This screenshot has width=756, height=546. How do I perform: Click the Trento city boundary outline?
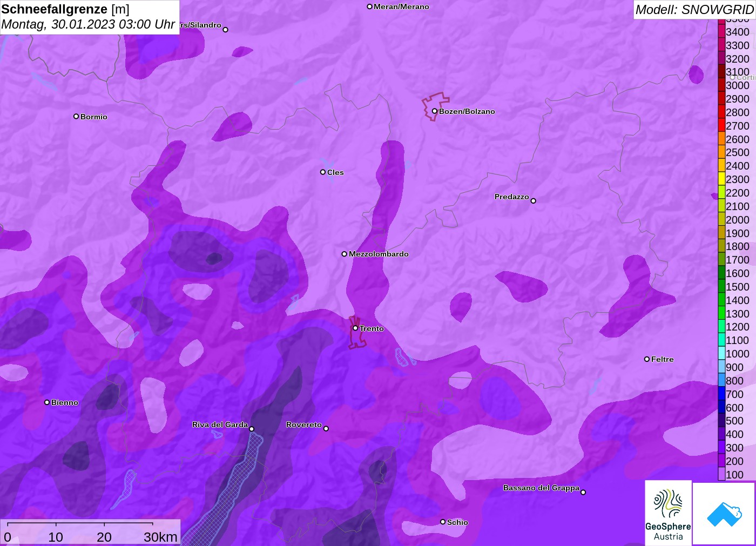pos(356,333)
